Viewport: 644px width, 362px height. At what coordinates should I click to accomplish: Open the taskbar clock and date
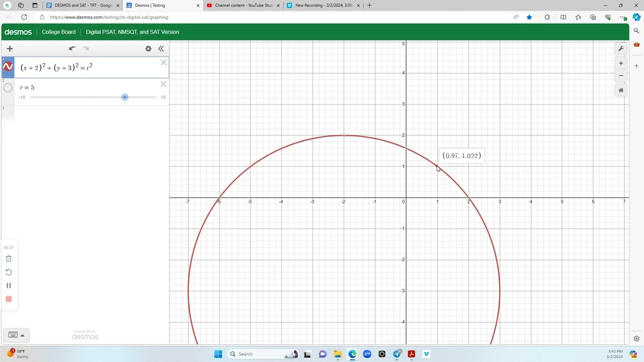click(615, 354)
